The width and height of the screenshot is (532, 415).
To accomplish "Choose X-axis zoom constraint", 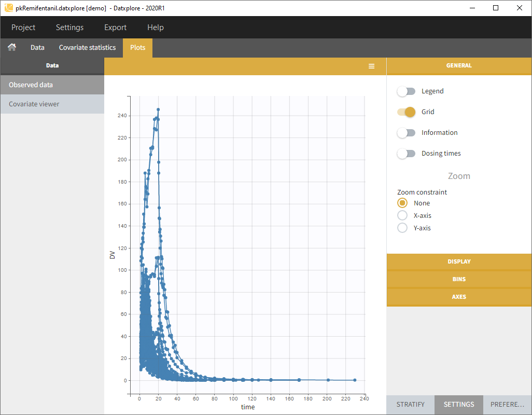I will [402, 215].
